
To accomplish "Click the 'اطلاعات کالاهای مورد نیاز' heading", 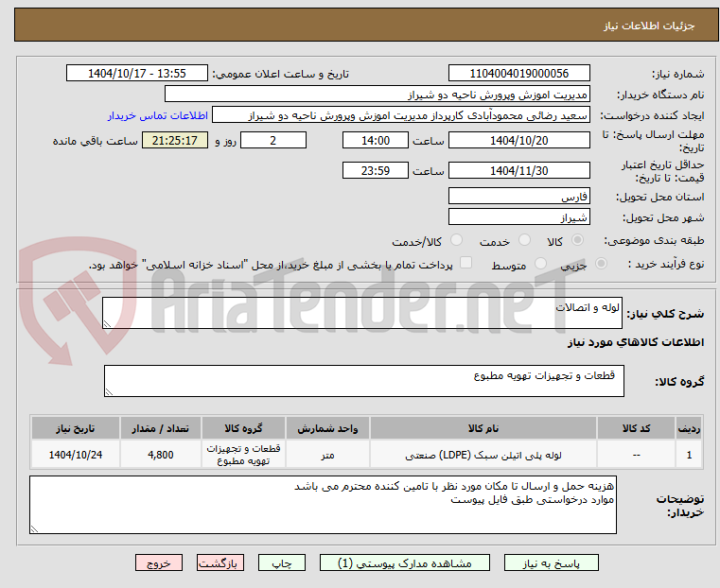I will [x=636, y=342].
